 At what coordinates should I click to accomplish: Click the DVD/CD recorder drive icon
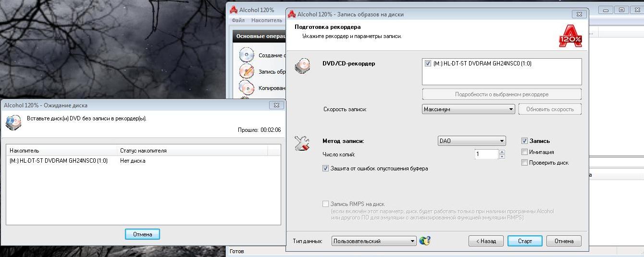303,67
